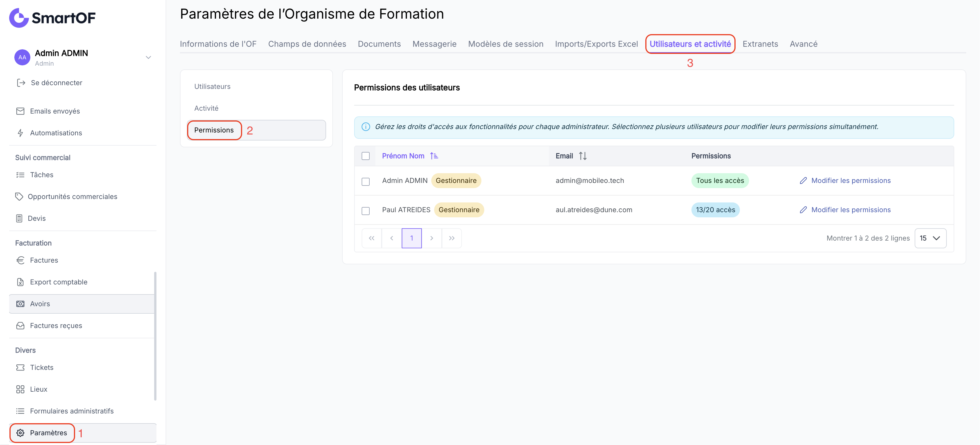This screenshot has height=445, width=980.
Task: Click Tous les accès badge
Action: (720, 180)
